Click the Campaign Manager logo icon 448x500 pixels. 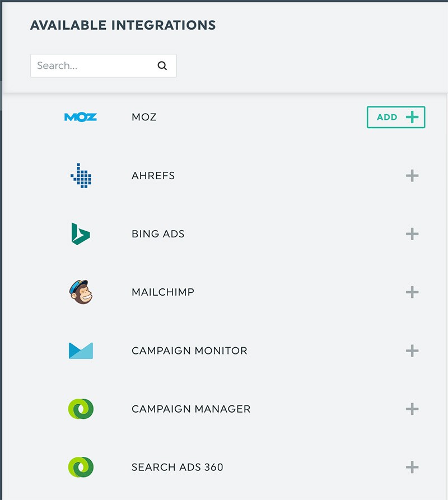[x=81, y=409]
